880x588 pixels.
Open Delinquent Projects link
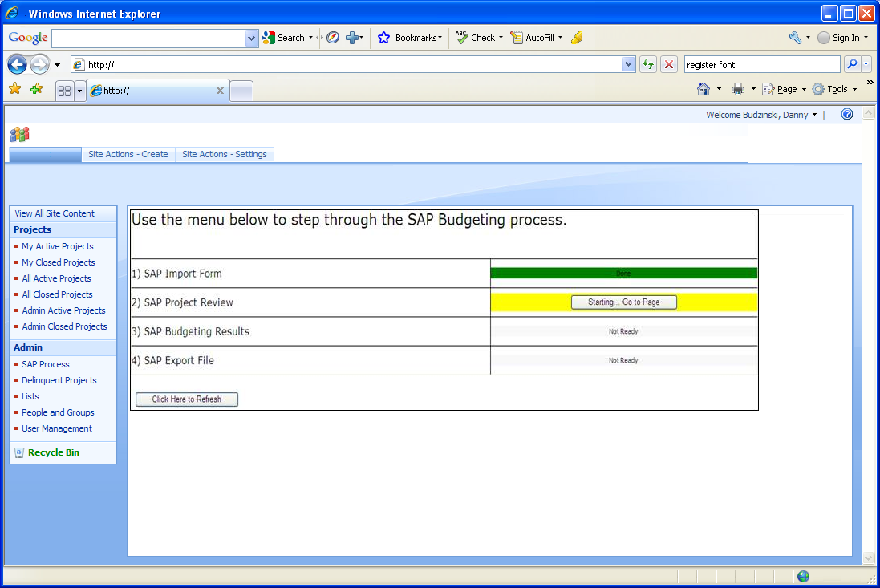[x=59, y=380]
